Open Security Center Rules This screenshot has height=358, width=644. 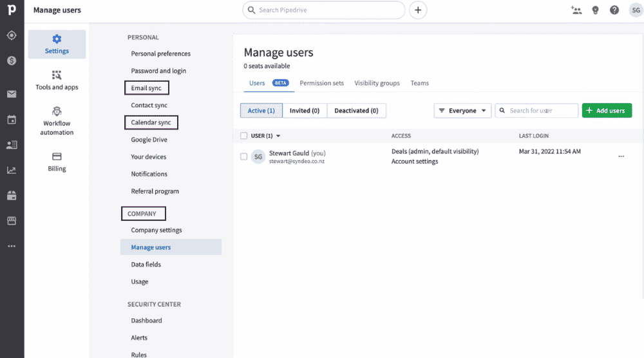click(x=138, y=354)
